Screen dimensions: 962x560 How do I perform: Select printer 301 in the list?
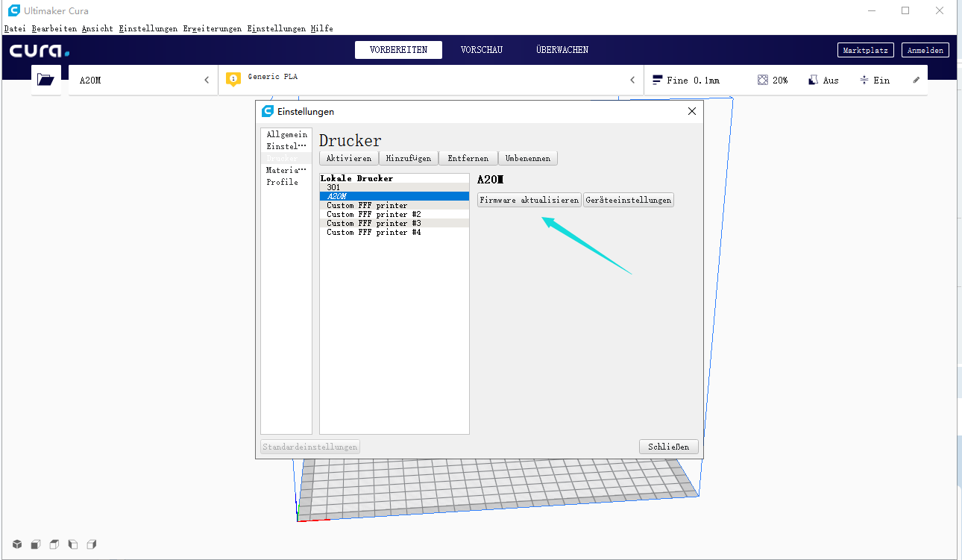pos(394,187)
